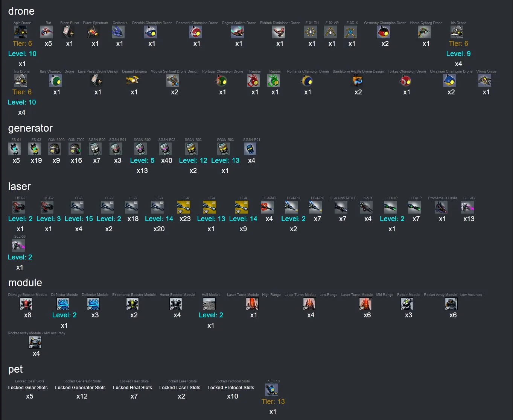The height and width of the screenshot is (420, 513).
Task: Click the Laser Turret Module High Range icon
Action: coord(252,304)
